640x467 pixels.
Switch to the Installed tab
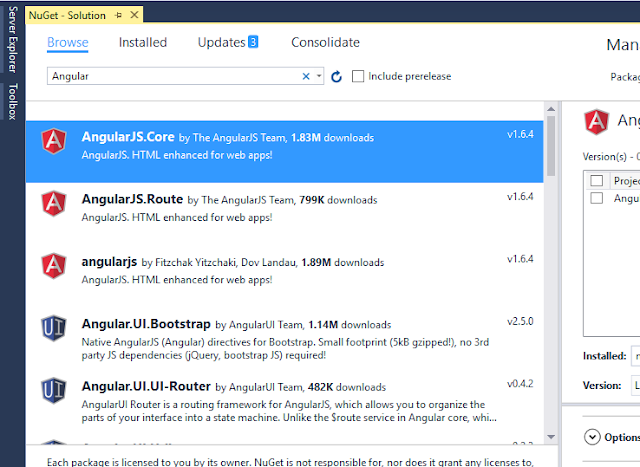pyautogui.click(x=143, y=42)
